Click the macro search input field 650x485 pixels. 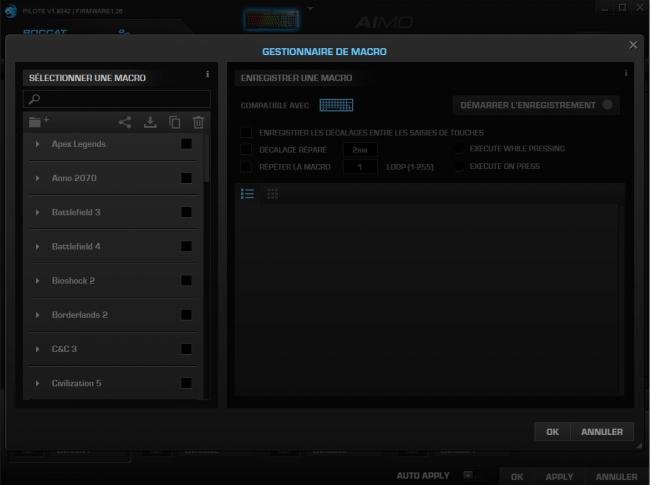pyautogui.click(x=116, y=99)
